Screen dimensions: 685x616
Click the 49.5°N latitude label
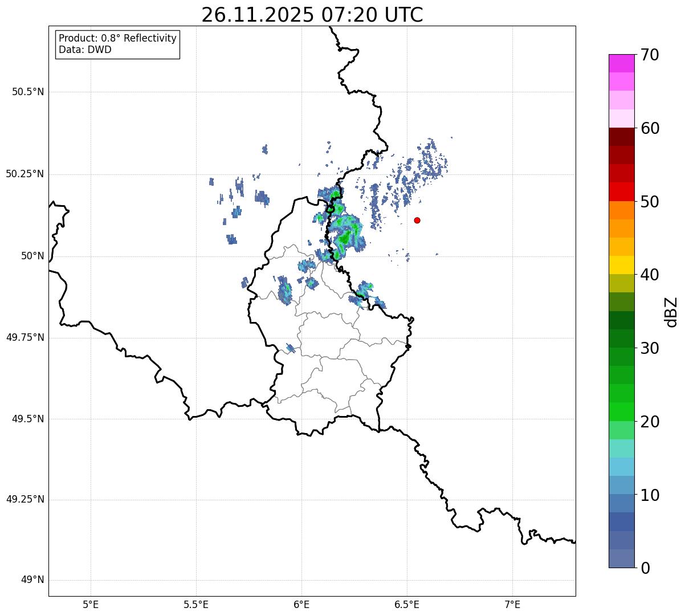(28, 419)
